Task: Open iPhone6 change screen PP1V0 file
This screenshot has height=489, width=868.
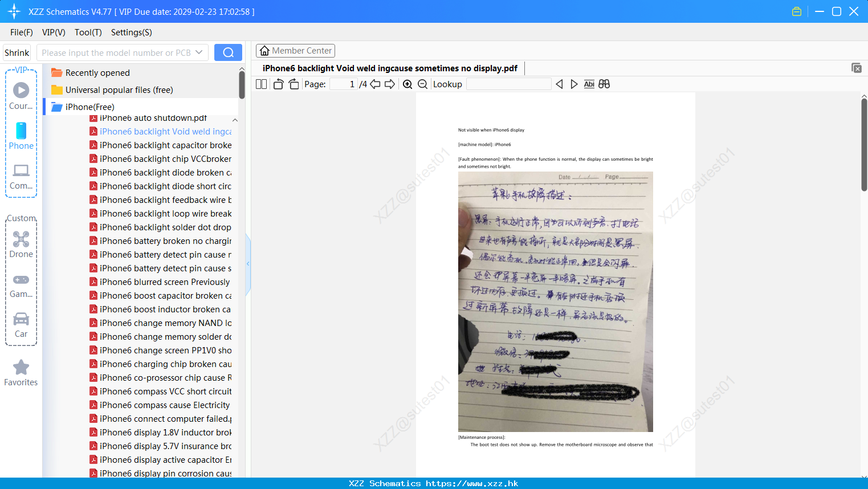Action: pos(161,351)
